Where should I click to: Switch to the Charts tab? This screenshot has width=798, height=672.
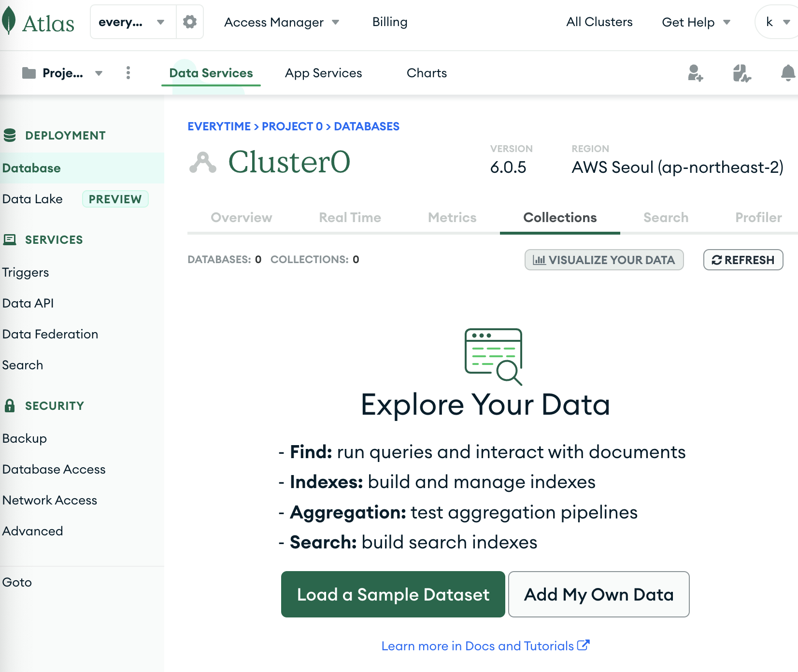point(427,73)
